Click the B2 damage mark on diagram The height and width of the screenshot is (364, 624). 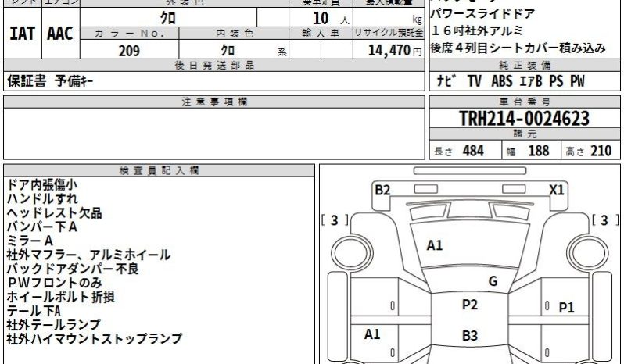click(x=382, y=190)
